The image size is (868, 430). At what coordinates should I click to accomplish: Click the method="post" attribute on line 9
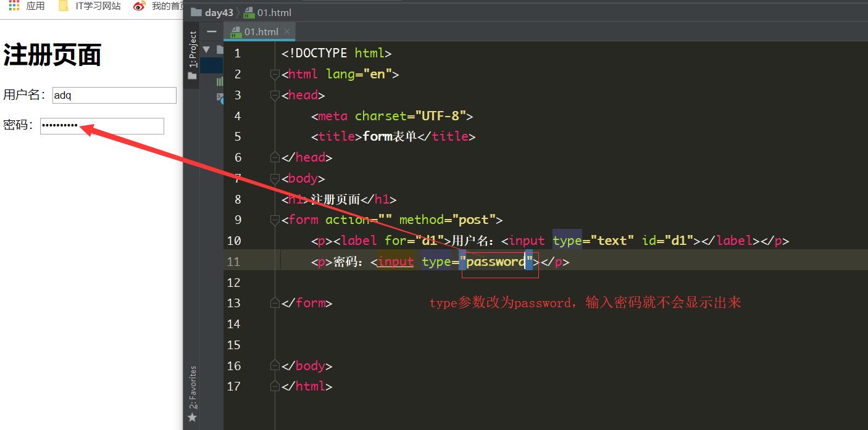click(x=447, y=220)
